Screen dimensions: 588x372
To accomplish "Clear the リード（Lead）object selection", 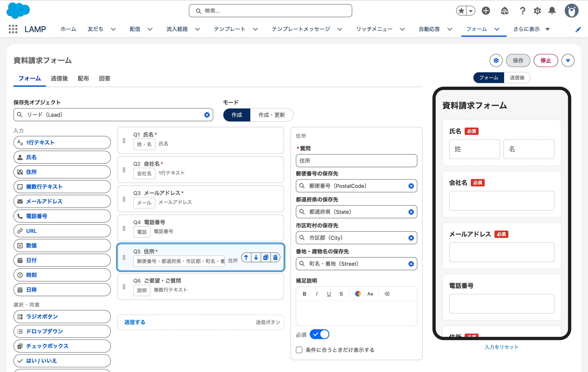I will tap(207, 115).
